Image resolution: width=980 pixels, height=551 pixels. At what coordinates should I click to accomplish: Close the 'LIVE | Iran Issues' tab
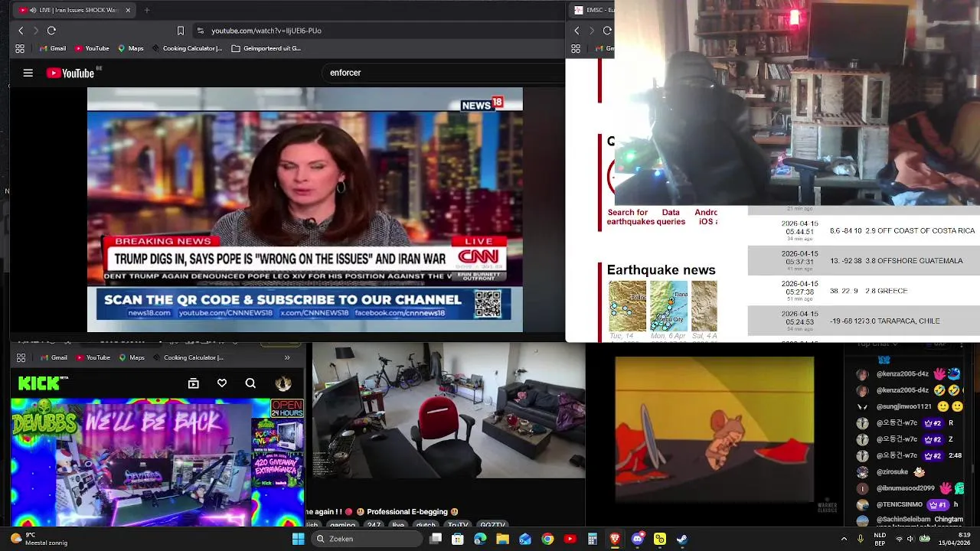[x=128, y=10]
